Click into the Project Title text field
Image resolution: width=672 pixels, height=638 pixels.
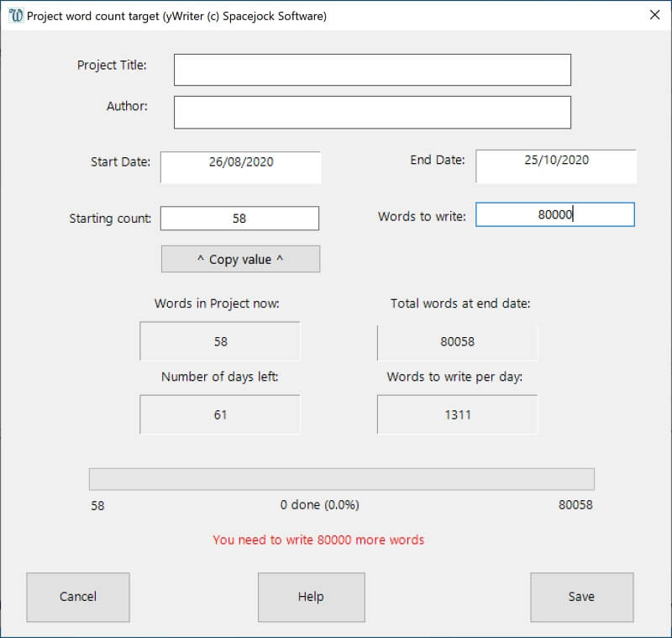pos(372,70)
